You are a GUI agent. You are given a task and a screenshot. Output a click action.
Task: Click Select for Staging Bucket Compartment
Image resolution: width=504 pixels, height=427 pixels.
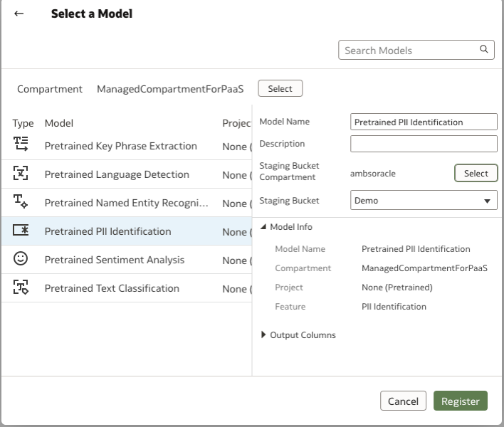coord(476,173)
